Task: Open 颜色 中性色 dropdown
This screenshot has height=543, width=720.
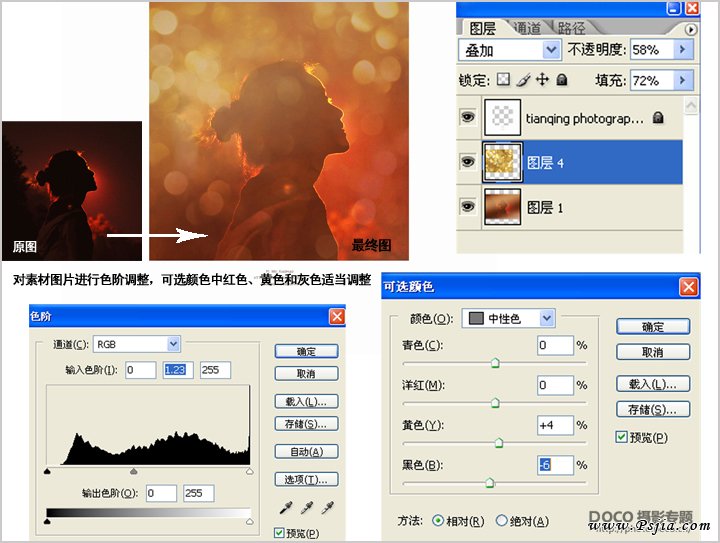Action: point(546,318)
